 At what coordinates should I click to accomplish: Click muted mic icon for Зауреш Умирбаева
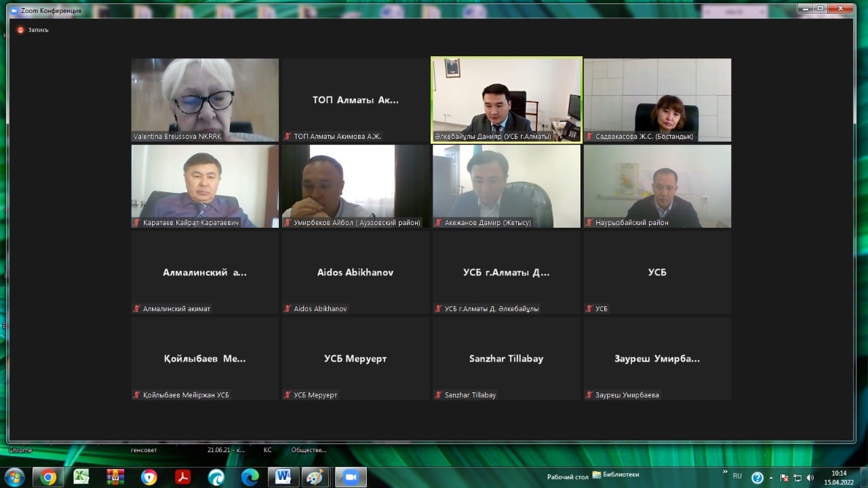coord(589,394)
